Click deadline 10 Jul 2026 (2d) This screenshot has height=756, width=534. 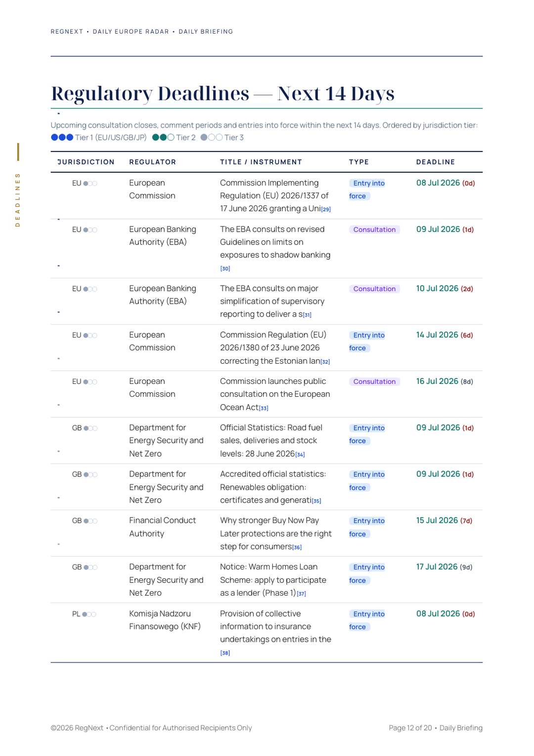445,288
